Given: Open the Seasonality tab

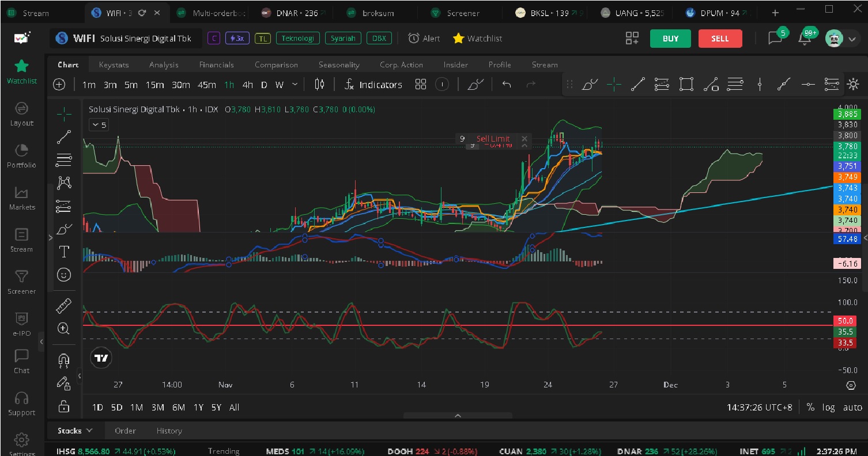Looking at the screenshot, I should tap(339, 64).
